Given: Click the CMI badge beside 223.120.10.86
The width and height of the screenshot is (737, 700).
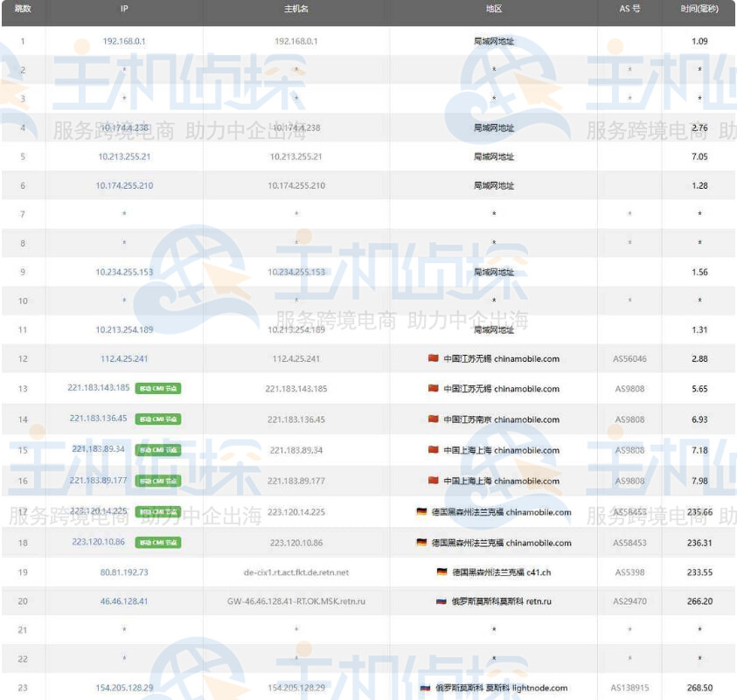Looking at the screenshot, I should click(x=158, y=542).
